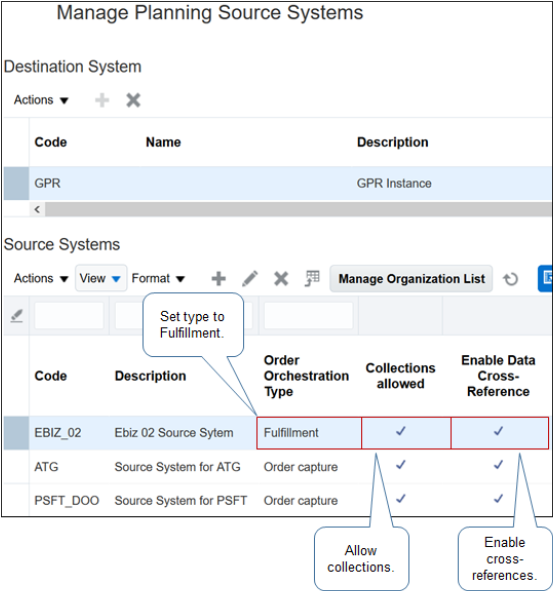Click the pencil edit icon in Source Systems
554x592 pixels.
[250, 279]
